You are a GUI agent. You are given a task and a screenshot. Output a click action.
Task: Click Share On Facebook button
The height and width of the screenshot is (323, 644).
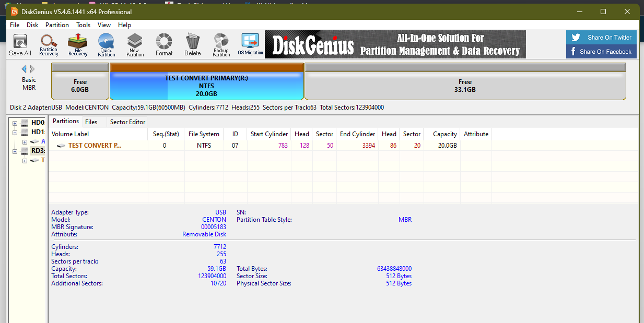[602, 52]
